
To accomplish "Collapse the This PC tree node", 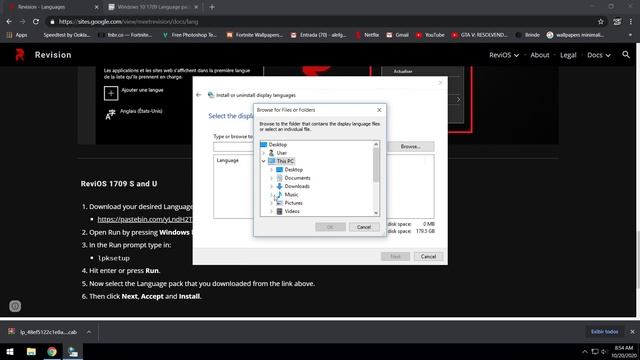I will click(264, 161).
